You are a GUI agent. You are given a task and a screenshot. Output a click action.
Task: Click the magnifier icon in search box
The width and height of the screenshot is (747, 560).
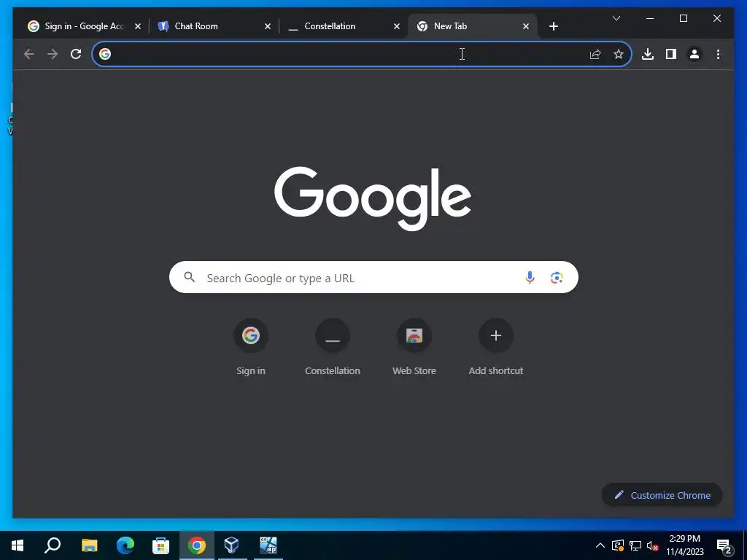click(x=189, y=277)
